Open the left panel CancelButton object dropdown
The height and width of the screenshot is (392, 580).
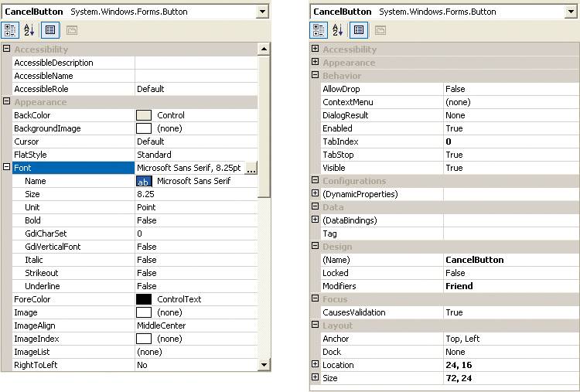(x=263, y=12)
